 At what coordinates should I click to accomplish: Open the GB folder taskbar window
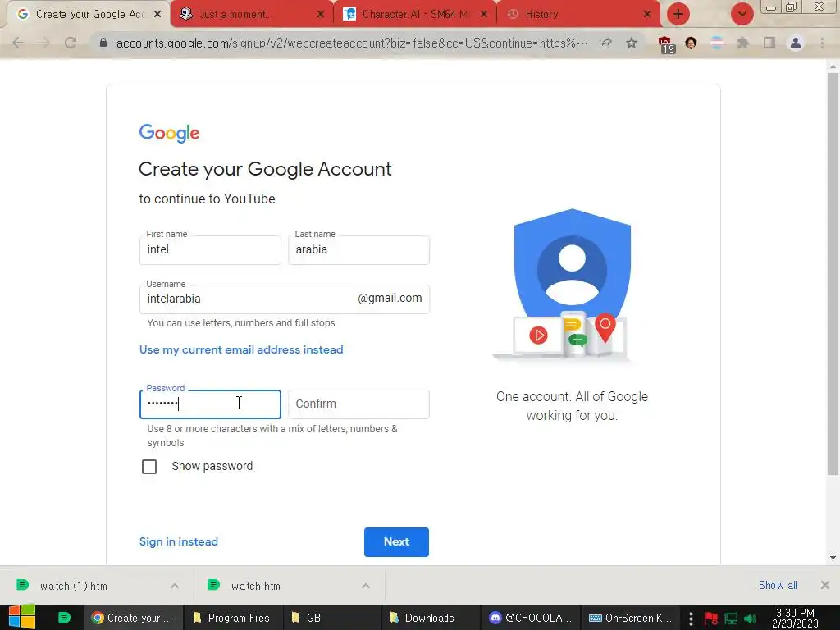332,618
